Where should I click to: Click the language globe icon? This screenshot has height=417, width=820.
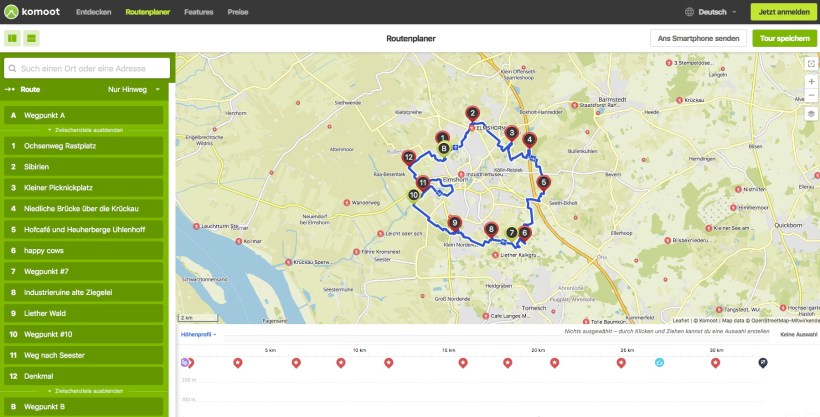tap(689, 12)
